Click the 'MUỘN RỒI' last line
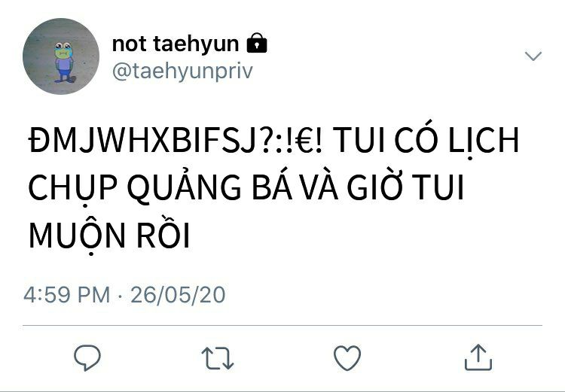The width and height of the screenshot is (565, 392). coord(109,236)
